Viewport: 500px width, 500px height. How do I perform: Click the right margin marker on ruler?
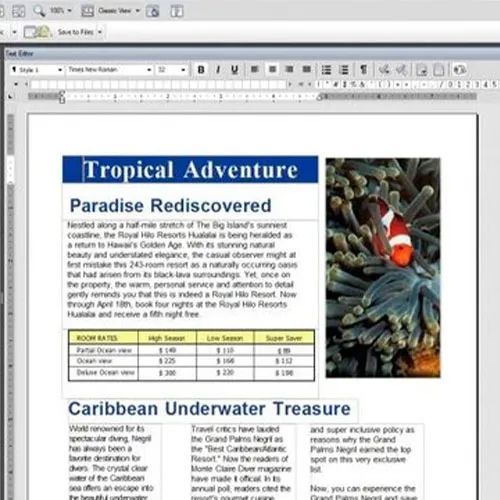(320, 97)
